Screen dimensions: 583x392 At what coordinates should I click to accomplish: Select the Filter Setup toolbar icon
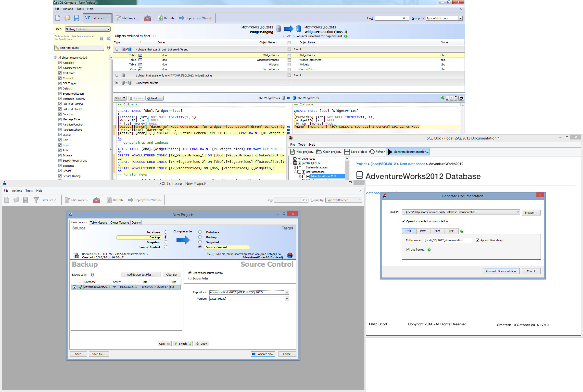(97, 18)
